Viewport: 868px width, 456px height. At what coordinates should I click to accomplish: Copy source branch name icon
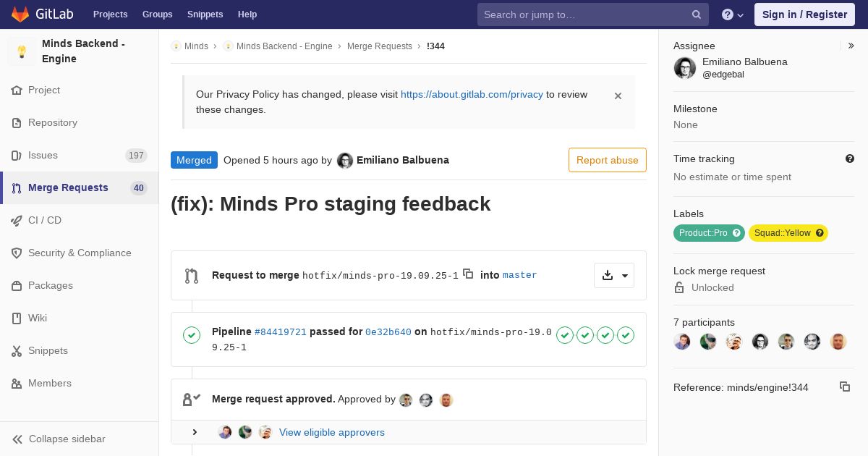point(469,274)
